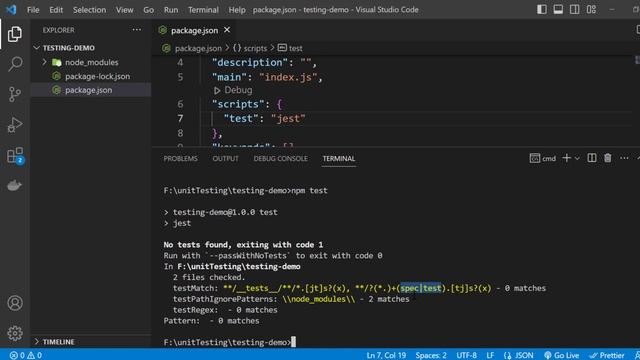Open the Extensions view with badge
640x360 pixels.
point(16,156)
